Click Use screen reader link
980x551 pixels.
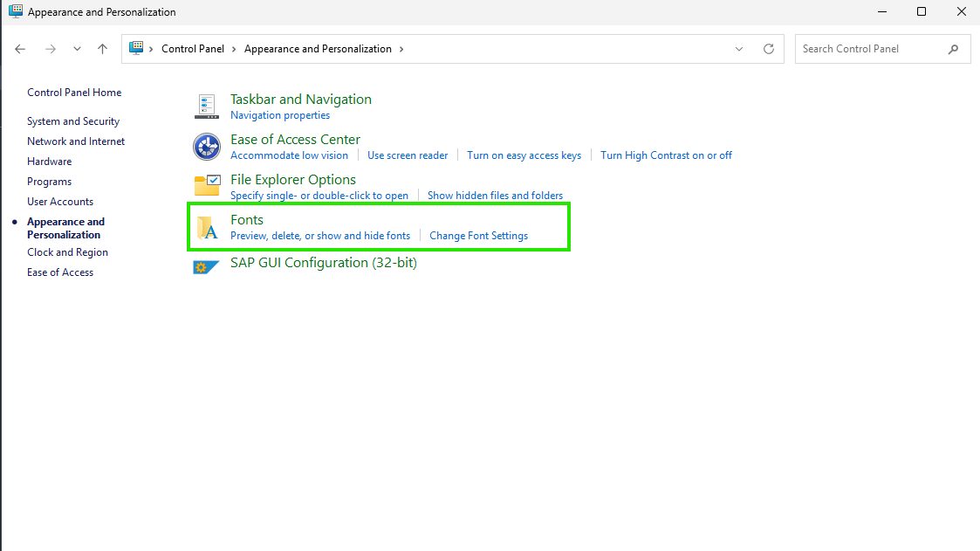point(408,155)
